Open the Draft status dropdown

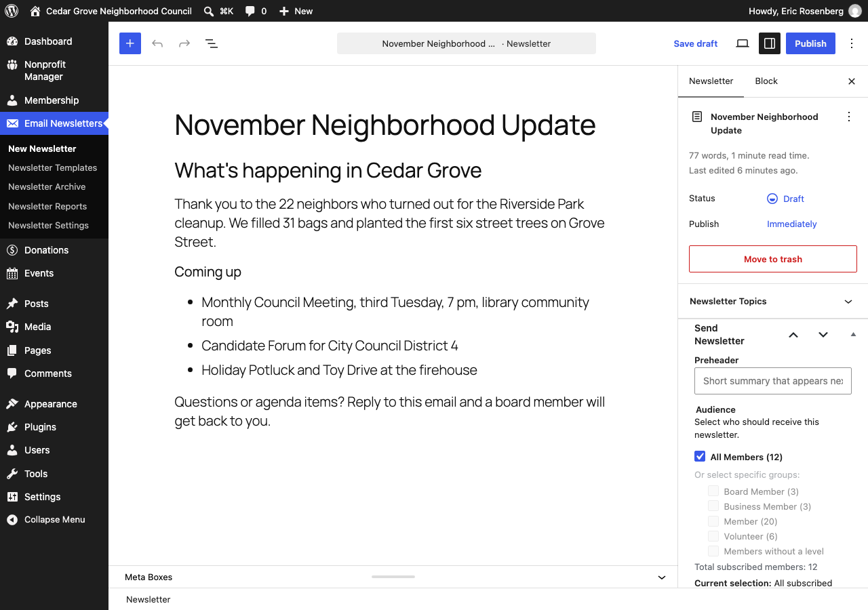tap(785, 199)
